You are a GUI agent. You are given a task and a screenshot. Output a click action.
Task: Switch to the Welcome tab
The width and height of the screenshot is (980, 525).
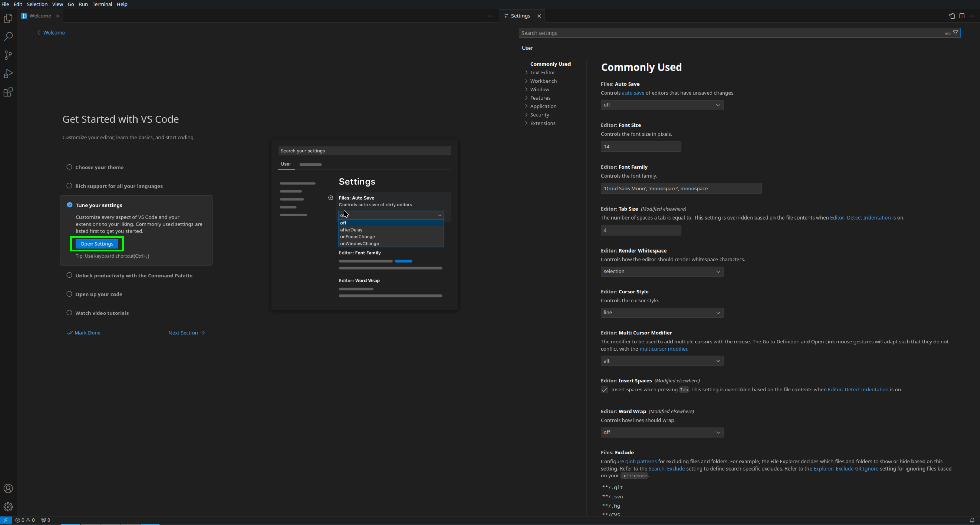click(x=40, y=16)
